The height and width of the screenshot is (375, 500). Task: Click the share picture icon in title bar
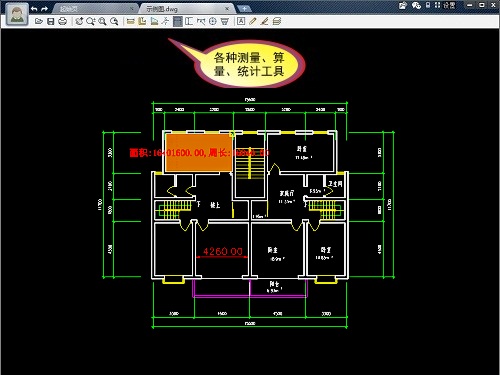(x=403, y=5)
